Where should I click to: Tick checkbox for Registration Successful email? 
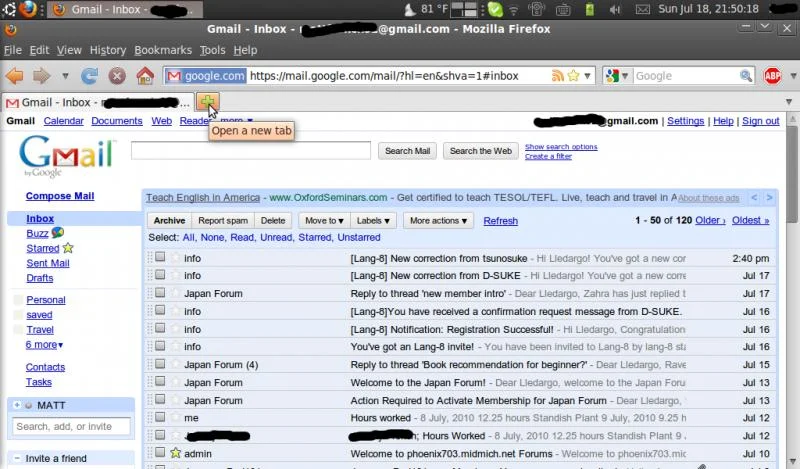pos(160,328)
